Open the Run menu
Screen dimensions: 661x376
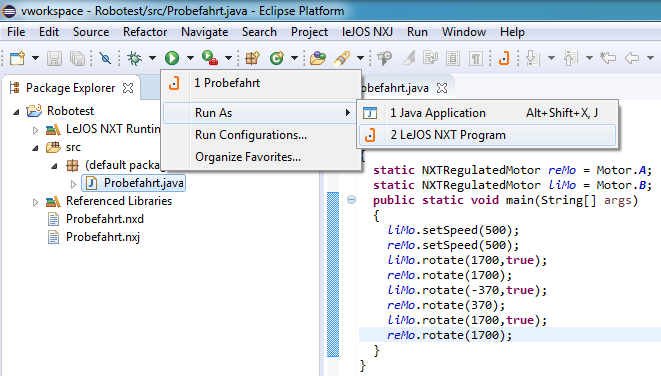click(x=417, y=32)
